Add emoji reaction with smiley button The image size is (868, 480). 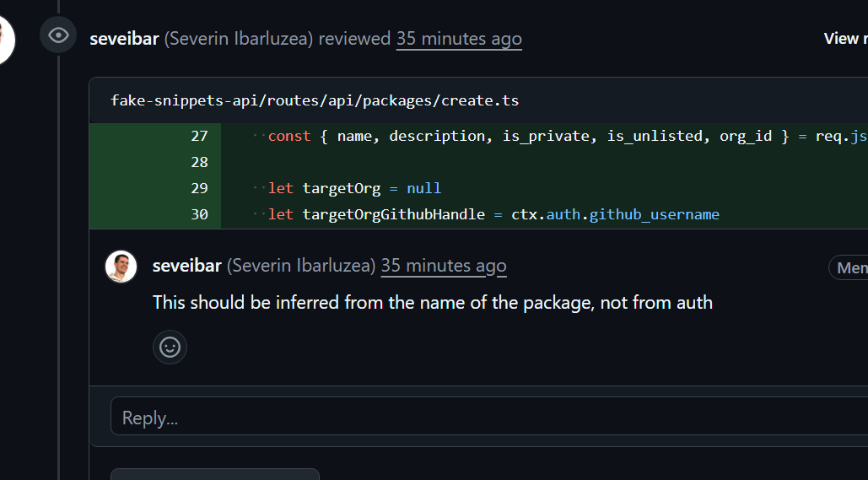[170, 347]
